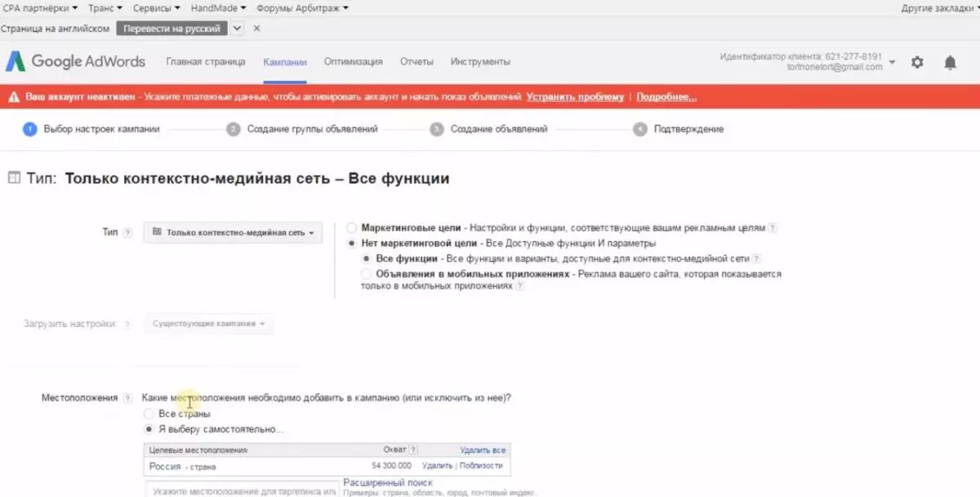This screenshot has width=980, height=497.
Task: Click step 2 Создание группы объявлений
Action: [x=302, y=129]
